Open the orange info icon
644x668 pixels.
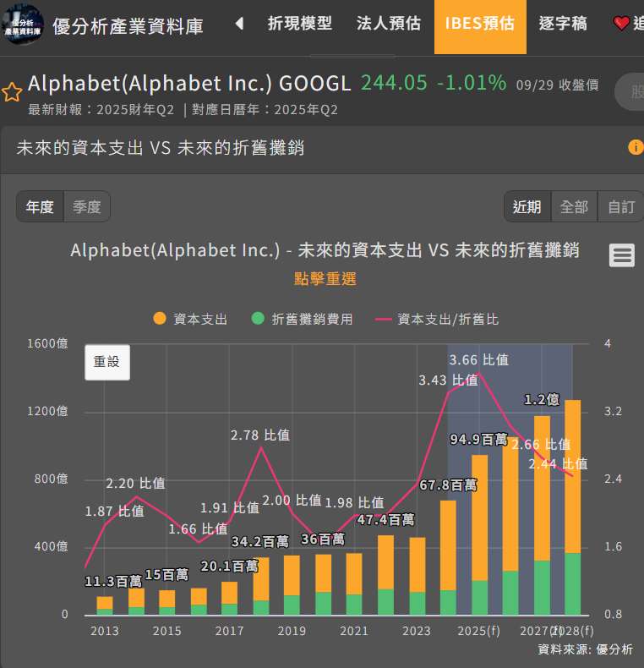click(x=636, y=147)
